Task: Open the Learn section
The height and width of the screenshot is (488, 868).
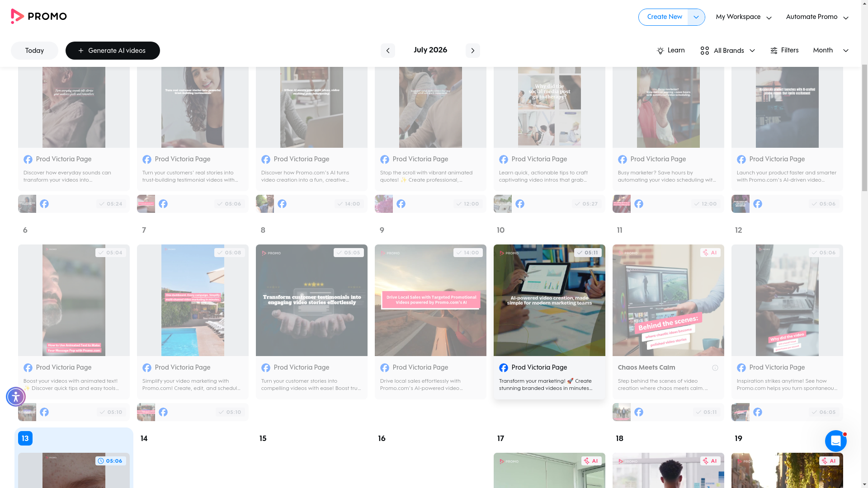Action: pyautogui.click(x=671, y=51)
